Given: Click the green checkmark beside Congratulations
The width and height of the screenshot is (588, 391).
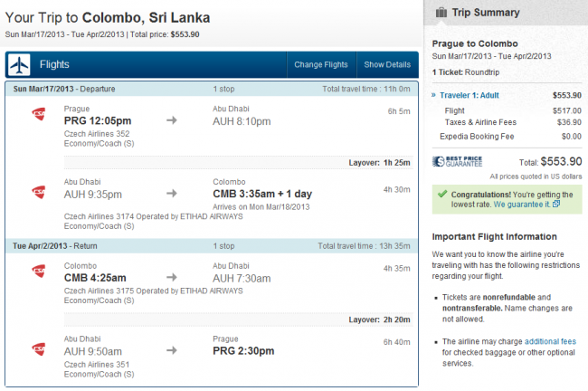Looking at the screenshot, I should [440, 194].
